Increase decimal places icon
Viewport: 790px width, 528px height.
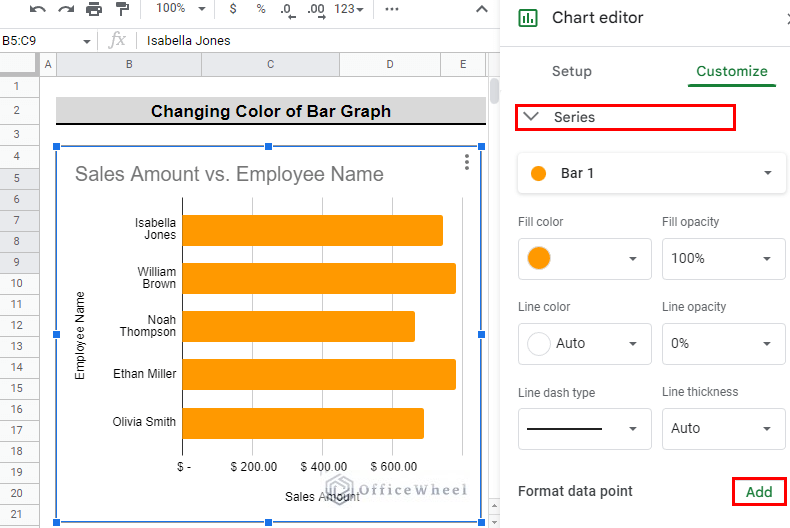(316, 10)
